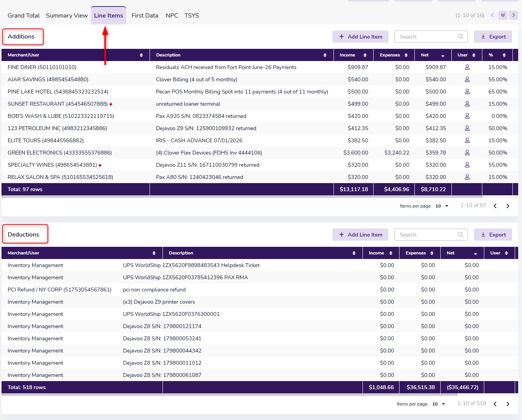The height and width of the screenshot is (420, 522).
Task: Go to next page of Deductions table
Action: pos(508,404)
